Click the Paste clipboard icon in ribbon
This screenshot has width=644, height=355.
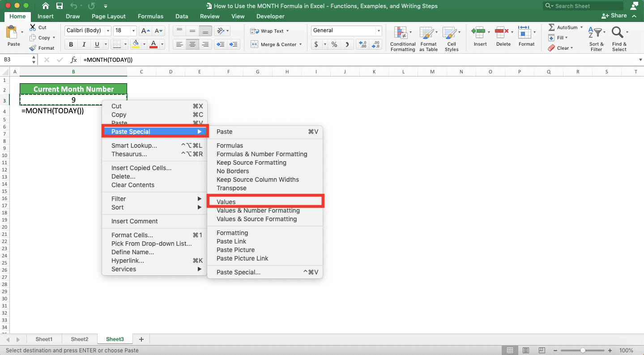12,33
